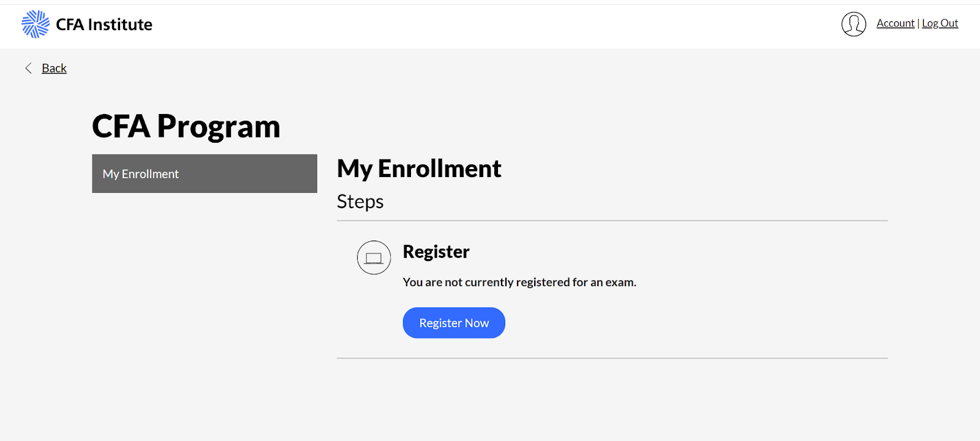
Task: Click the CFA Institute starburst logo icon
Action: [36, 24]
